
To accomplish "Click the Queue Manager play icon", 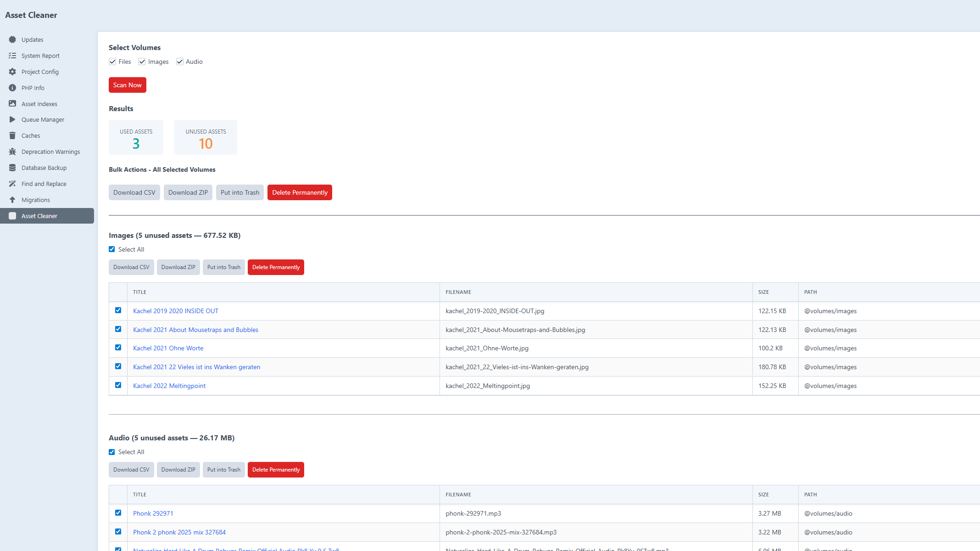I will point(12,119).
